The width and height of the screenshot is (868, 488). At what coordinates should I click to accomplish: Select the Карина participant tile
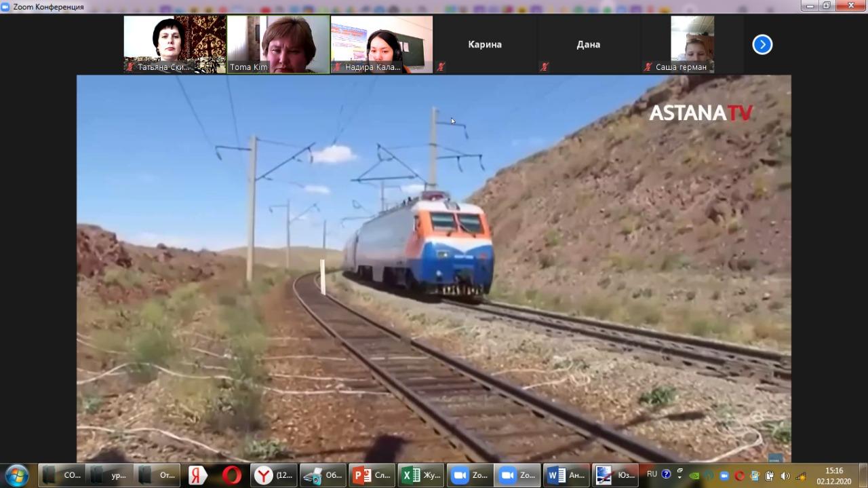tap(485, 44)
